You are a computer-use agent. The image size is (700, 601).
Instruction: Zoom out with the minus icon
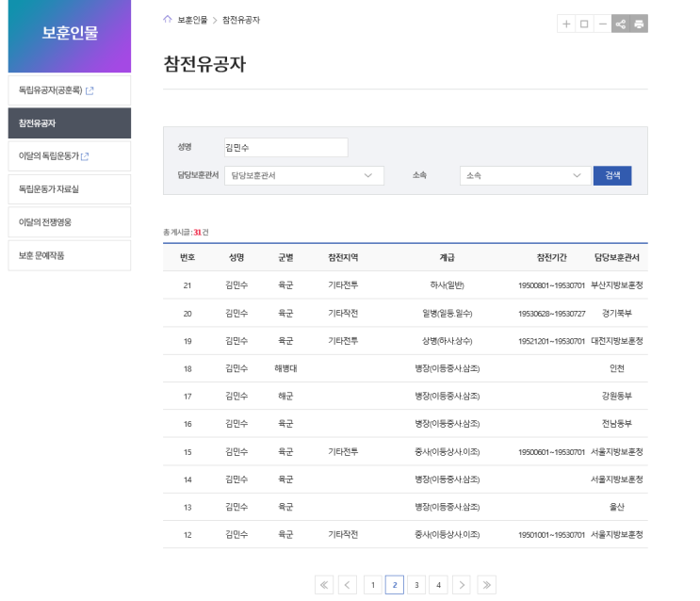point(602,24)
